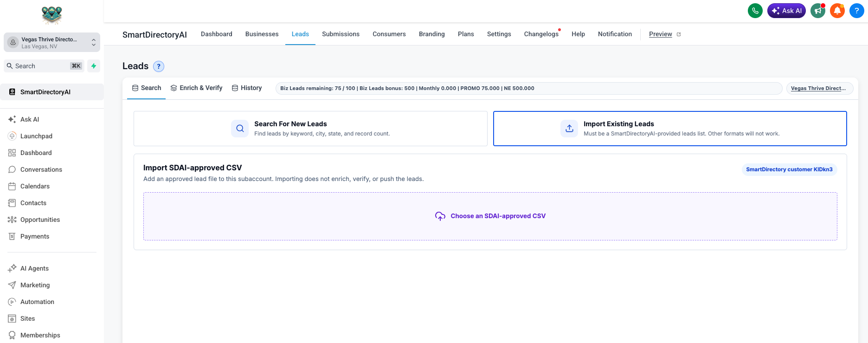Switch to the History sub-tab
The width and height of the screenshot is (868, 343).
(x=247, y=88)
